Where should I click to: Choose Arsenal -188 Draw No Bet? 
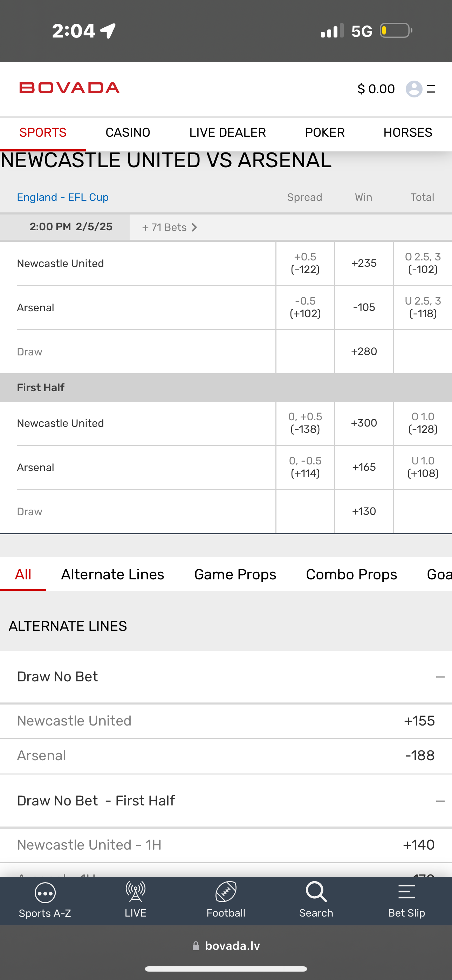420,756
